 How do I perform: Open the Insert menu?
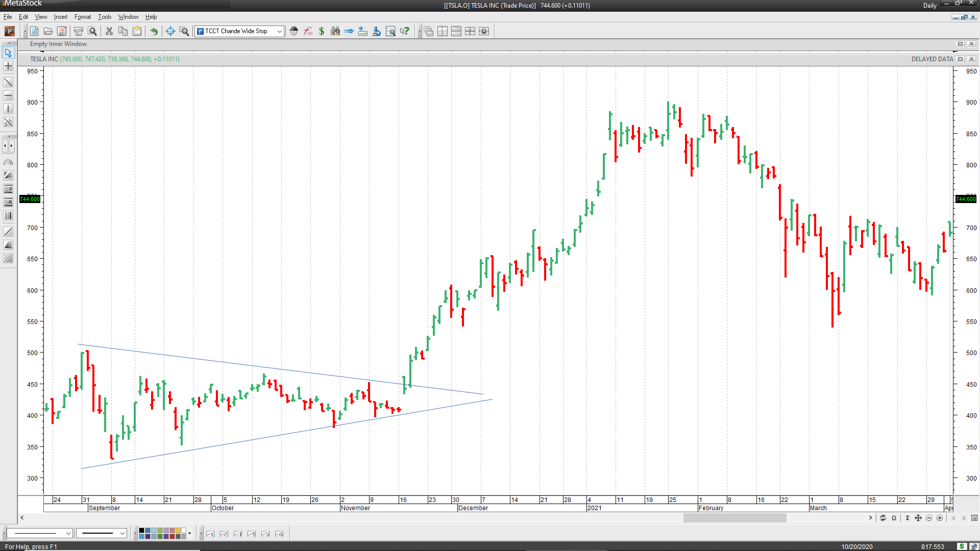61,17
